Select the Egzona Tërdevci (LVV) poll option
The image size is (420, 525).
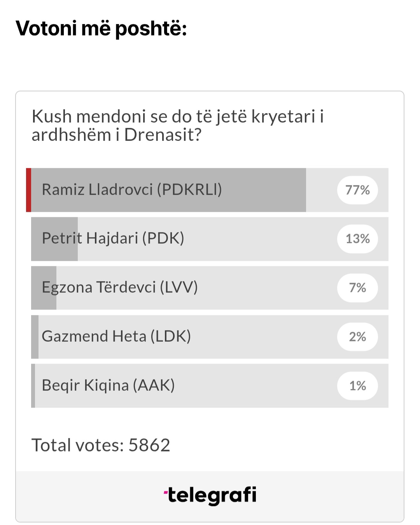(x=210, y=288)
